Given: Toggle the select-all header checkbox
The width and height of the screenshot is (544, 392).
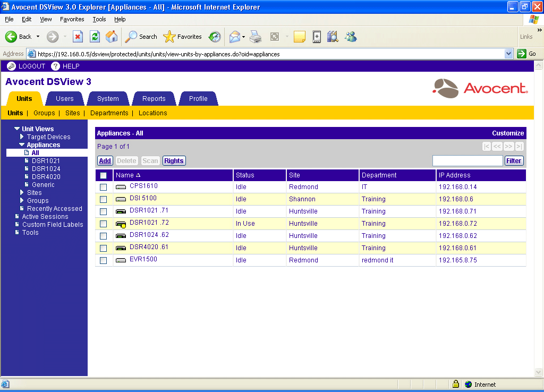Looking at the screenshot, I should (x=104, y=175).
